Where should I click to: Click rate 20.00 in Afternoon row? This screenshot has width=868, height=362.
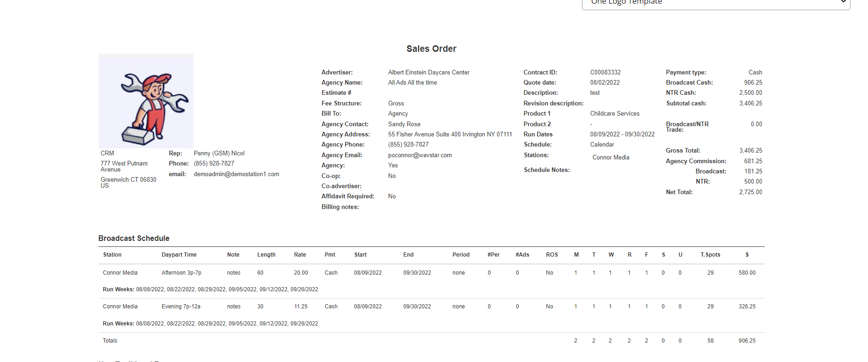[x=301, y=273]
